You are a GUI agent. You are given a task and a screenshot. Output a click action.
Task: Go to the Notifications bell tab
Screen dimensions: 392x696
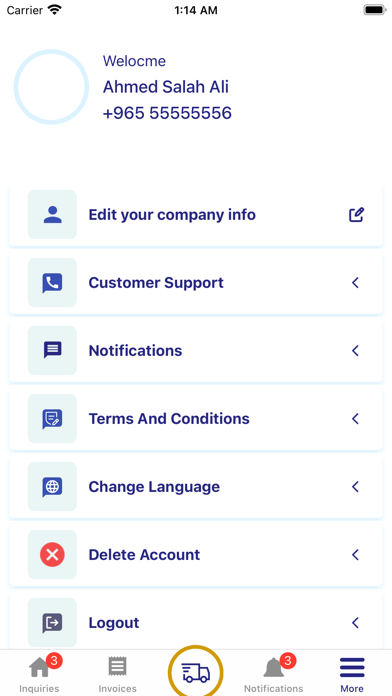pos(274,674)
